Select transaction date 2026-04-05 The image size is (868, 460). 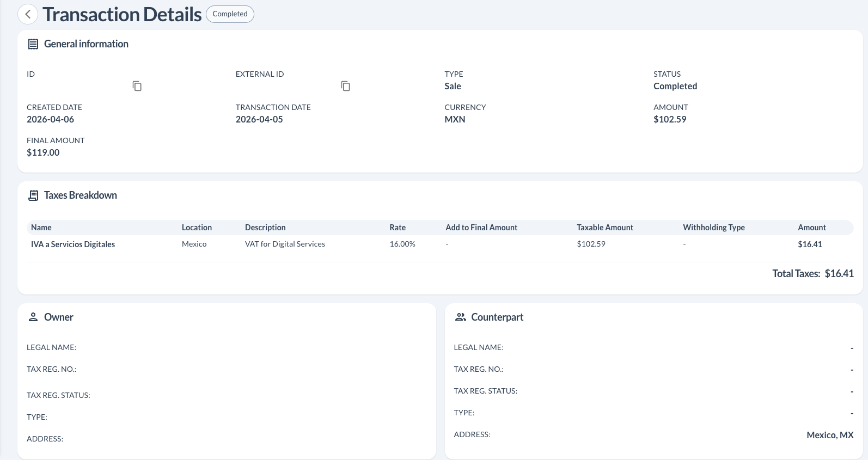[x=259, y=119]
